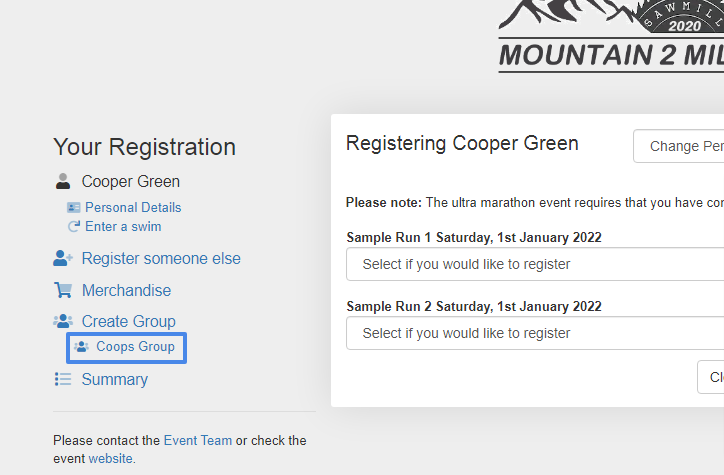Open the Sample Run 2 registration dropdown
Viewport: 724px width, 475px height.
click(x=535, y=334)
